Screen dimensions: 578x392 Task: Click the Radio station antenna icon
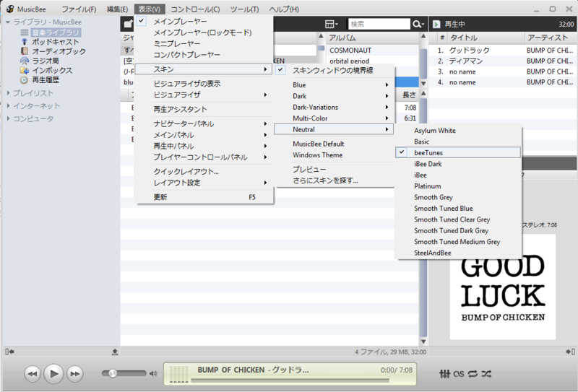coord(25,61)
